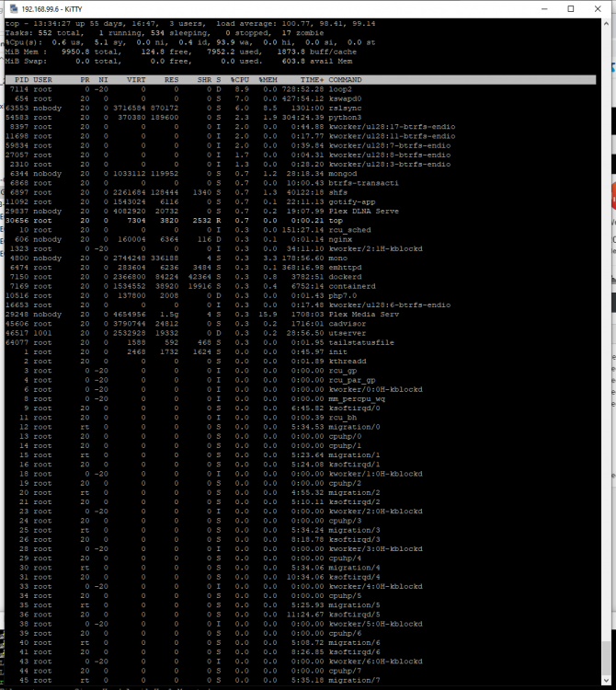
Task: Click the kswapd0 process row
Action: tap(301, 98)
